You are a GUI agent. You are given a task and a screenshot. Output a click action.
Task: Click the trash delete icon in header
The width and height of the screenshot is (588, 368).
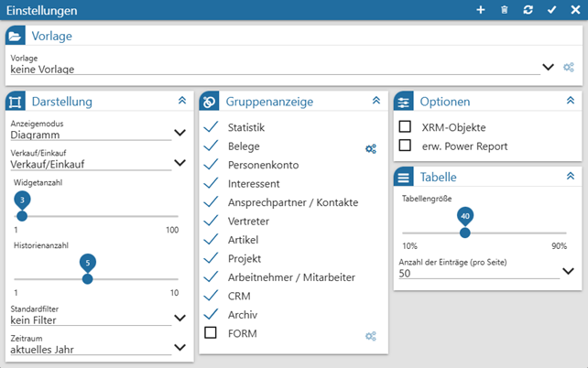click(504, 9)
